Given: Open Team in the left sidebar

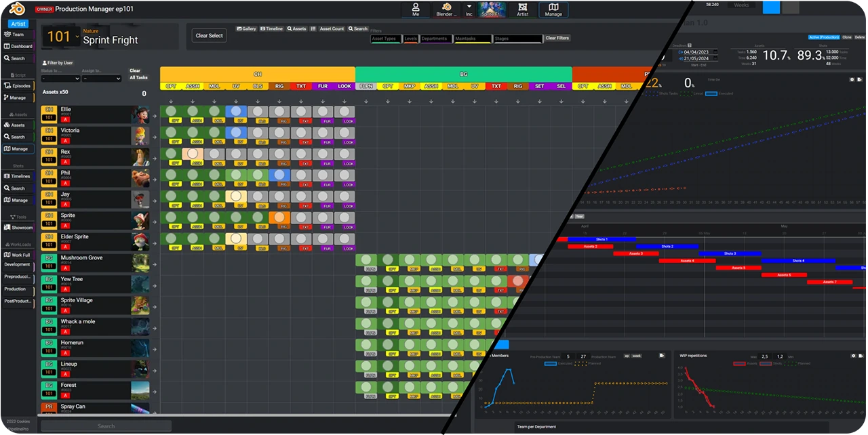Looking at the screenshot, I should click(18, 35).
